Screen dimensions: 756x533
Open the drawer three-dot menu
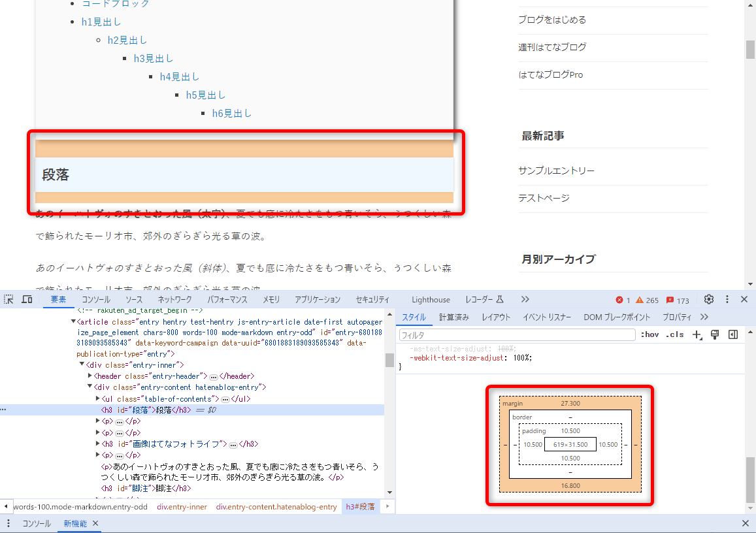[x=8, y=523]
